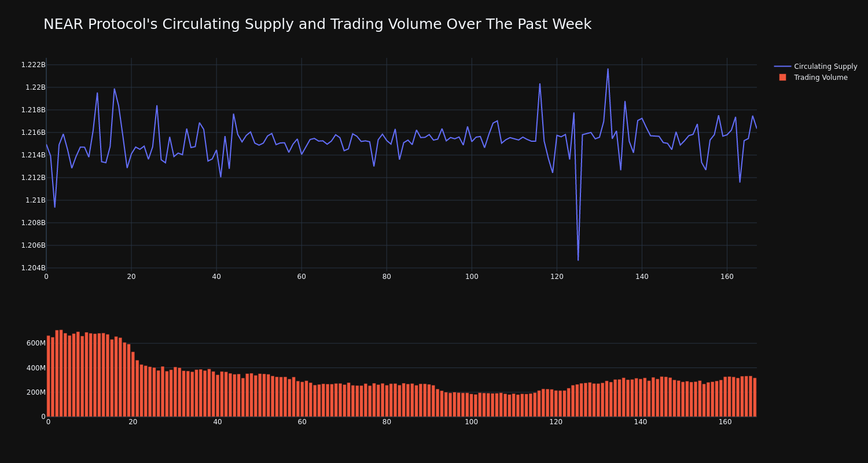
Task: Click the 1.222B y-axis label
Action: [x=34, y=65]
